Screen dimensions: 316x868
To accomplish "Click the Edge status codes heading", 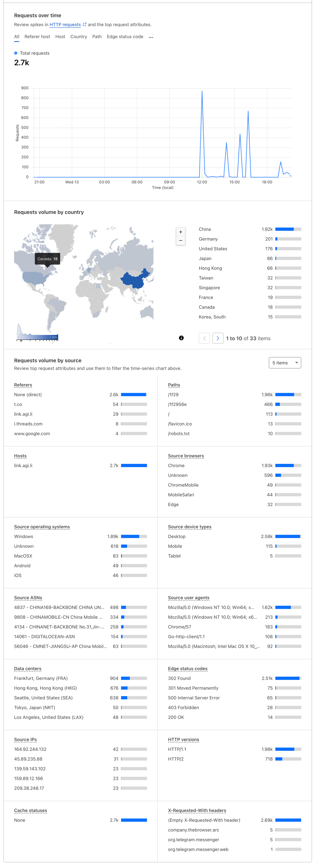I will pyautogui.click(x=188, y=669).
